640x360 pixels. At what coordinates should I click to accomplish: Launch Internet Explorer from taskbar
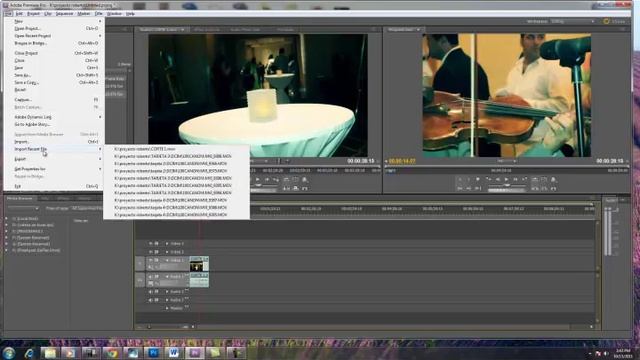coord(29,353)
